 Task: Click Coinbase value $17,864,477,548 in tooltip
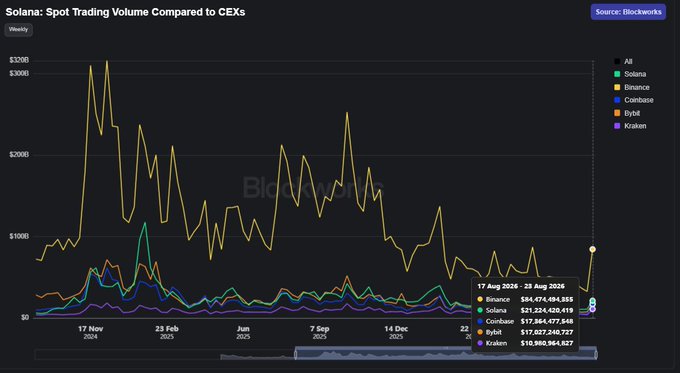(547, 321)
